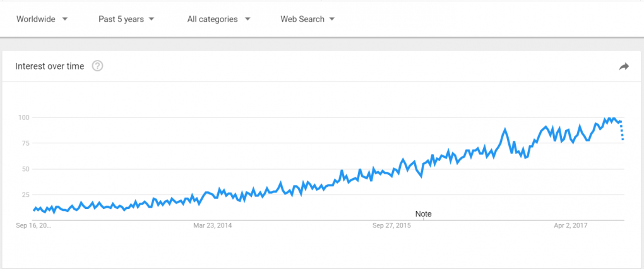This screenshot has width=644, height=269.
Task: Click the small arrow beside All categories
Action: click(x=247, y=19)
